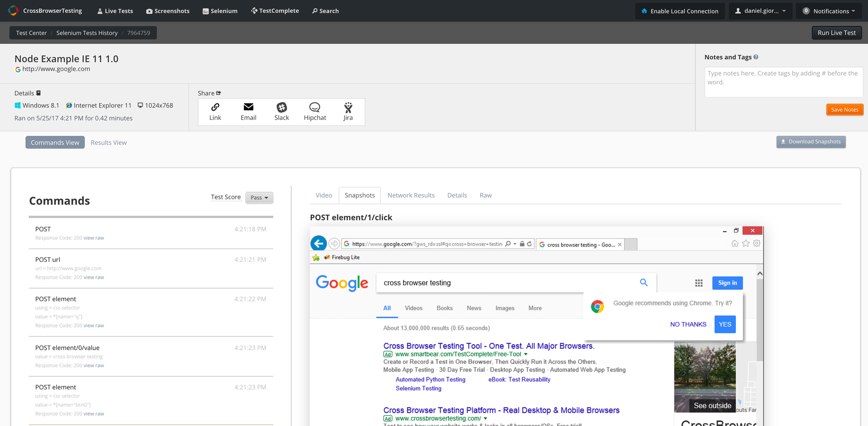Expand the daniel.gior... user account dropdown
Screen dimensions: 868x426
click(x=760, y=11)
